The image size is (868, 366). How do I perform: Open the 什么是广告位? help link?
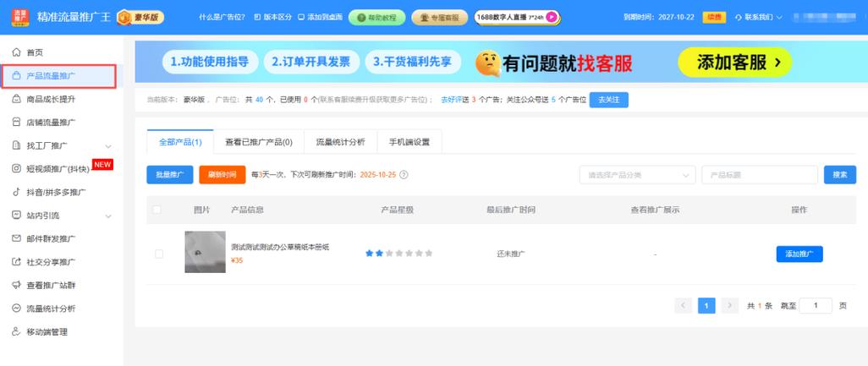[222, 17]
